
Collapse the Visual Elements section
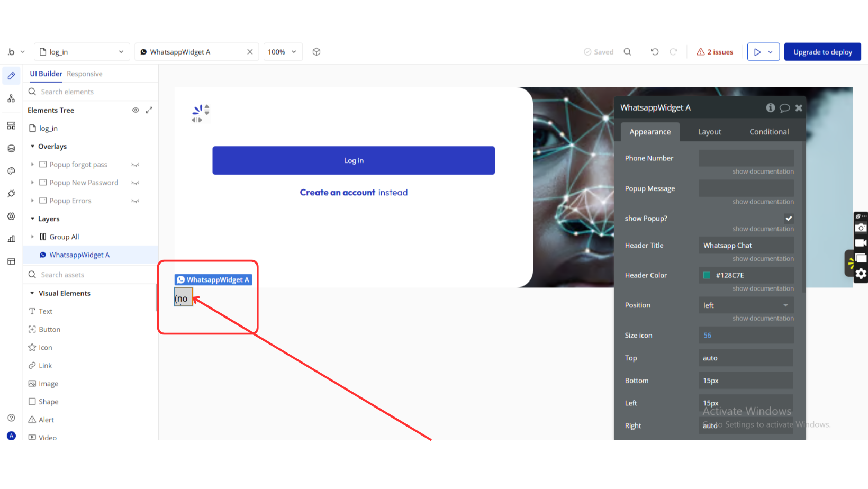(x=32, y=293)
